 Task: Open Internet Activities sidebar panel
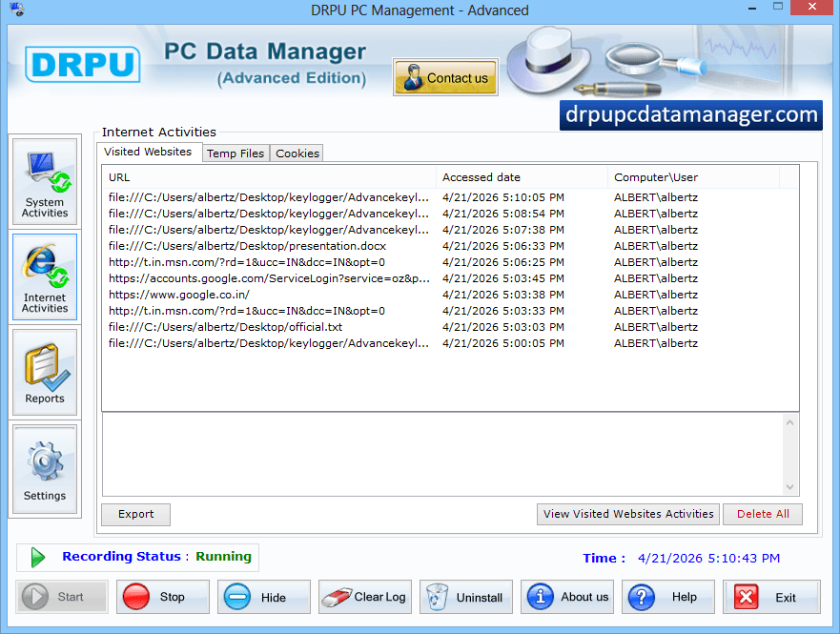point(45,276)
